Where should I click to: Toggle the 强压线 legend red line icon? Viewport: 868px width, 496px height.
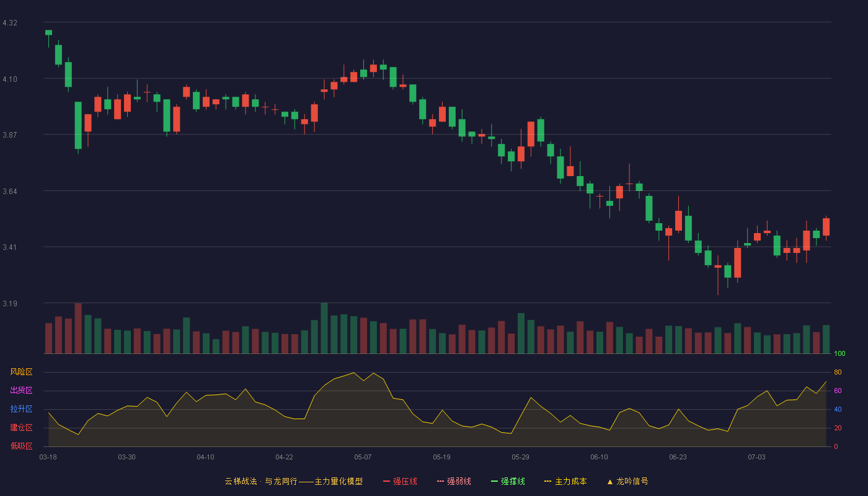(386, 481)
